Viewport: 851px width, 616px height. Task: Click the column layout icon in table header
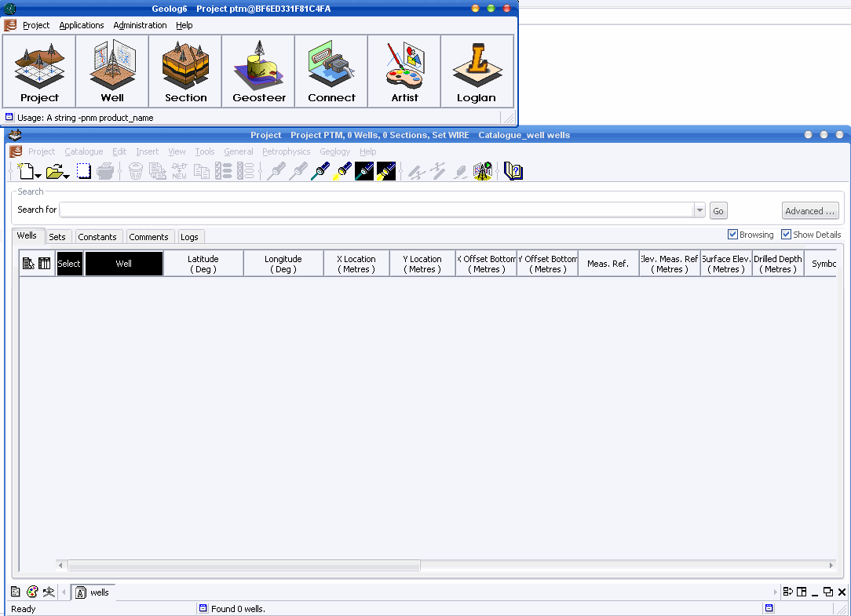tap(45, 264)
